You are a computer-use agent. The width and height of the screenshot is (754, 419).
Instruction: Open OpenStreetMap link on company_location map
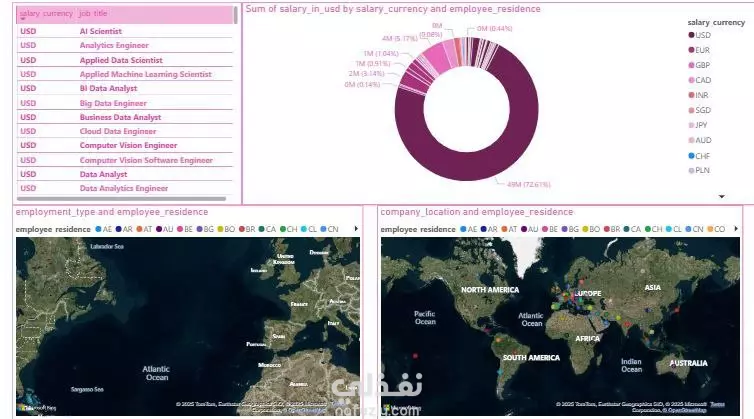click(x=687, y=410)
